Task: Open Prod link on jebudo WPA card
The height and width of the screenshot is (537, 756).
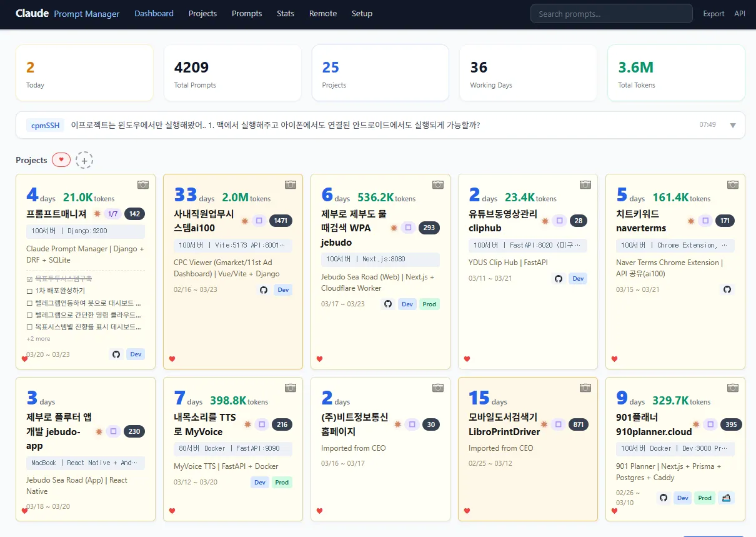Action: (x=429, y=304)
